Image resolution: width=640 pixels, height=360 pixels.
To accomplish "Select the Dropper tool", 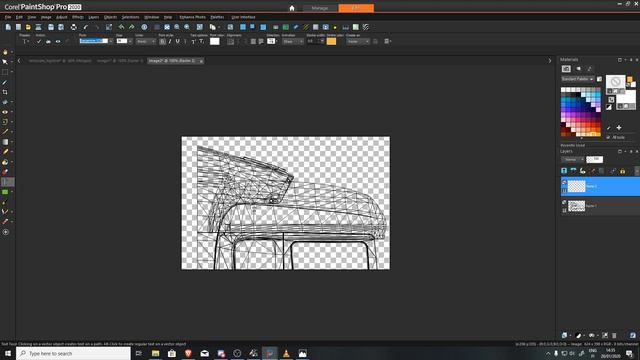I will [5, 82].
